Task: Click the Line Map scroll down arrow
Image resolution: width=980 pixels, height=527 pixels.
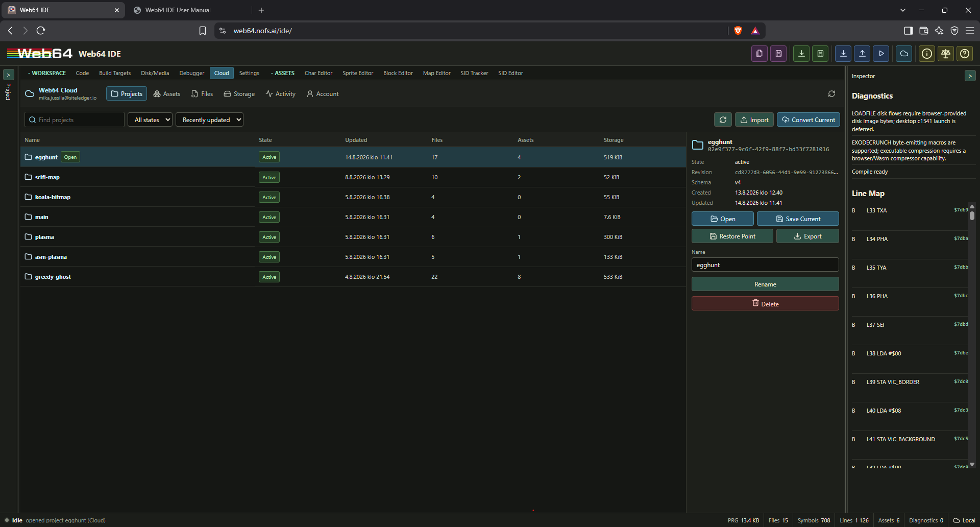Action: (x=972, y=464)
